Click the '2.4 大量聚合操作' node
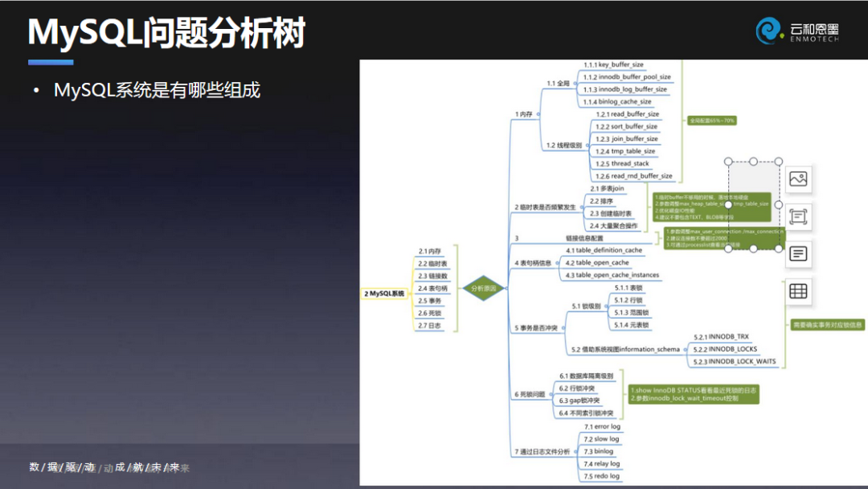The image size is (868, 489). coord(613,226)
